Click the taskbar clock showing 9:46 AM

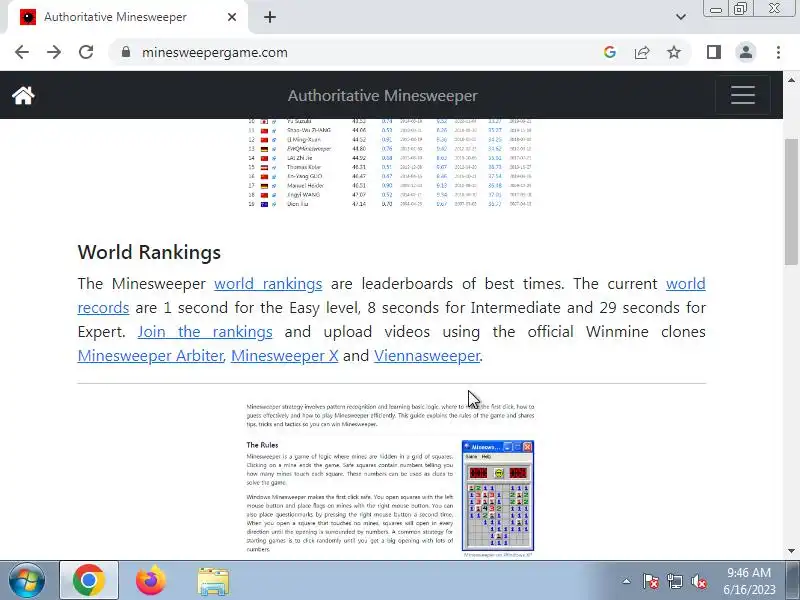(749, 581)
